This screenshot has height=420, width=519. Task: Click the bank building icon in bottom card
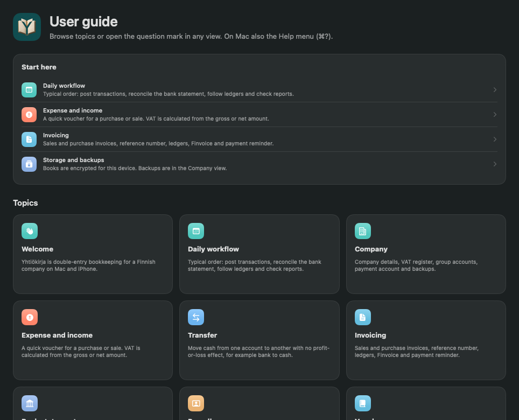click(x=30, y=403)
